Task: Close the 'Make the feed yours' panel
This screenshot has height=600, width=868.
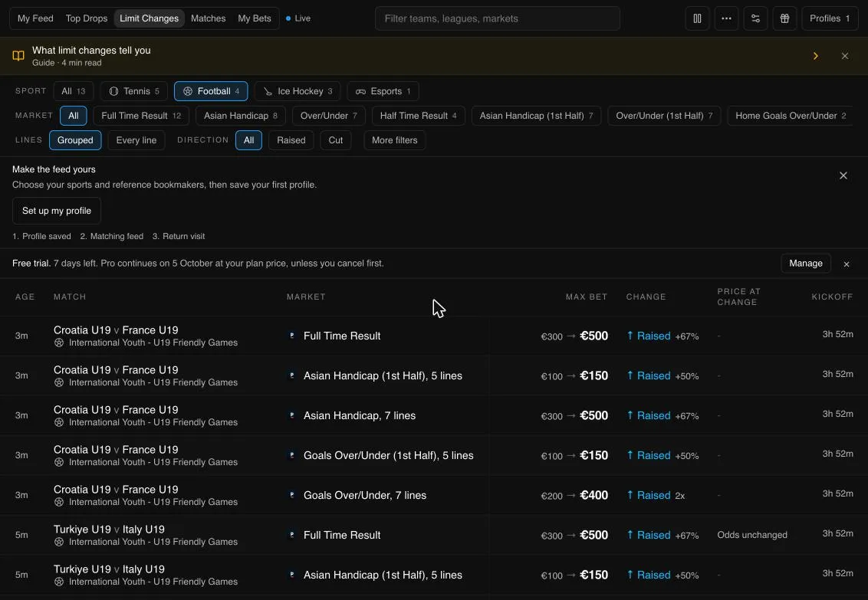Action: [843, 175]
